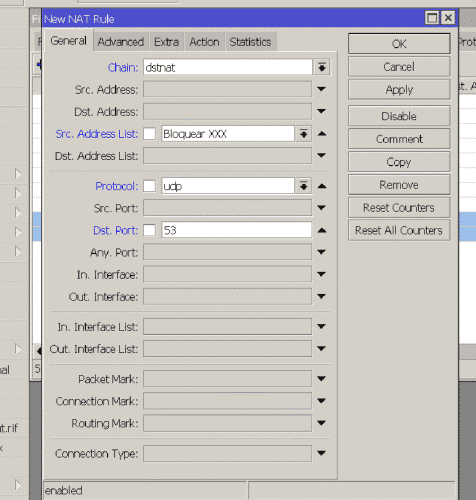Select the General tab
The width and height of the screenshot is (476, 500).
tap(68, 41)
